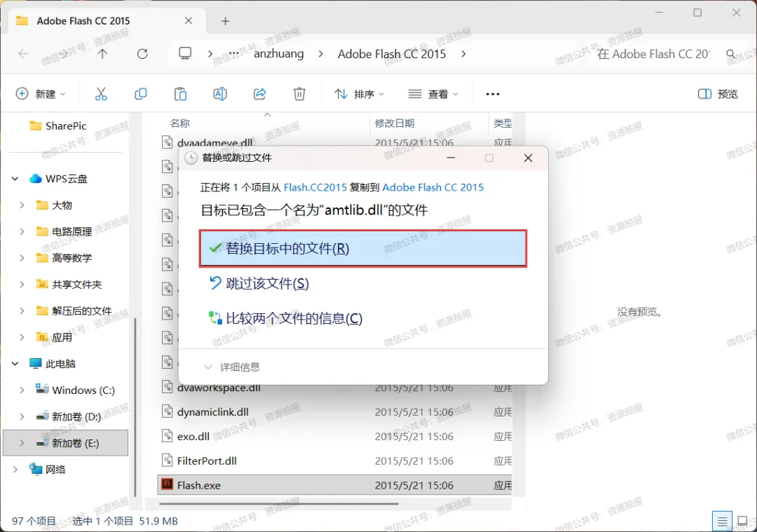Viewport: 757px width, 532px height.
Task: Click the breadcrumb ellipsis for hidden path
Action: point(233,53)
